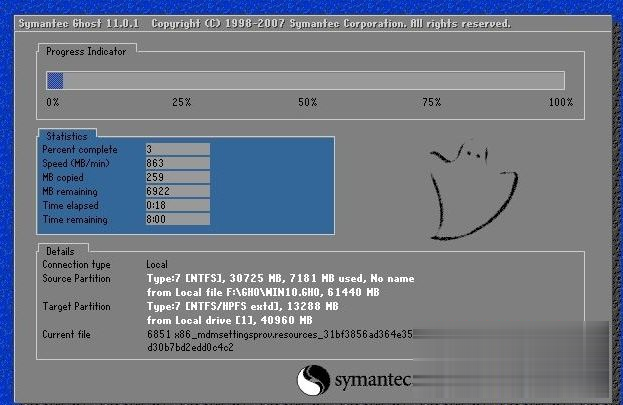Click the 25% progress marker label
The image size is (623, 405).
point(182,103)
